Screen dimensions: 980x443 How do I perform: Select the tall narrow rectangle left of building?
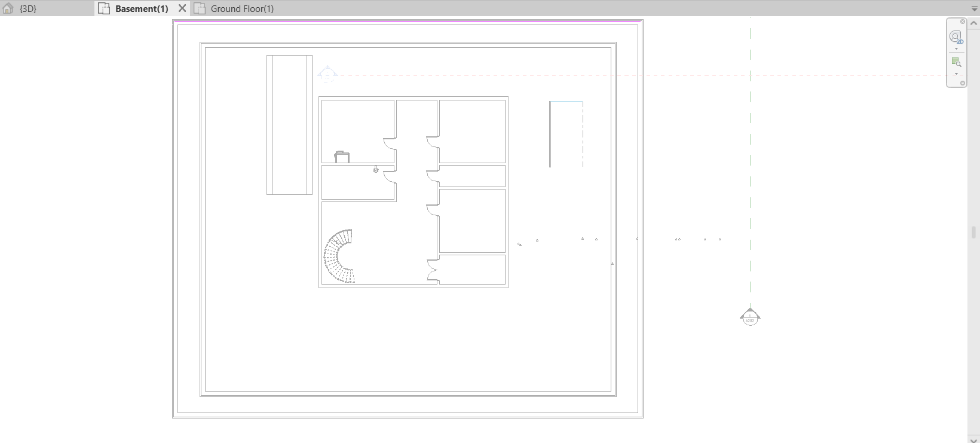coord(289,125)
